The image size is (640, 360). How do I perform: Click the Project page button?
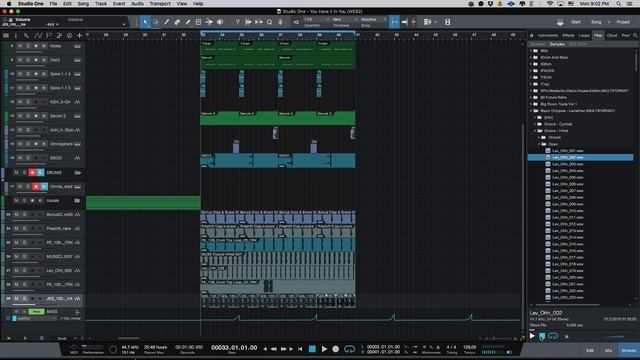[623, 22]
